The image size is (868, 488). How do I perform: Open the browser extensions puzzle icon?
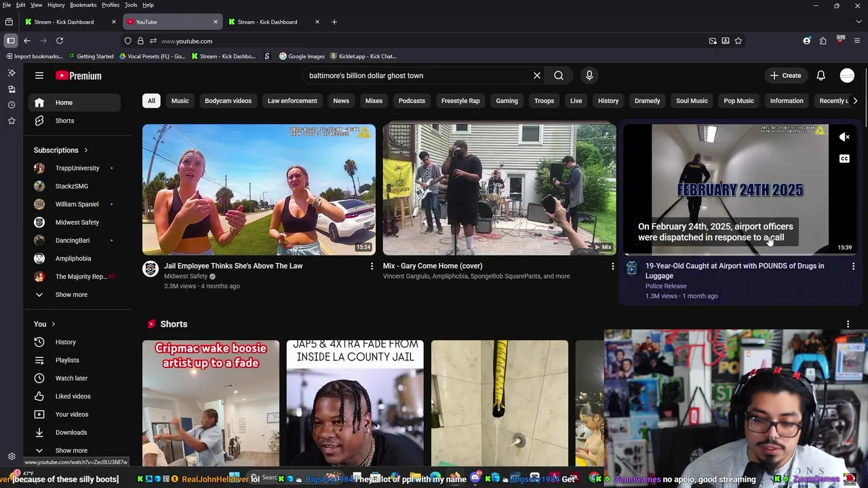coord(823,41)
